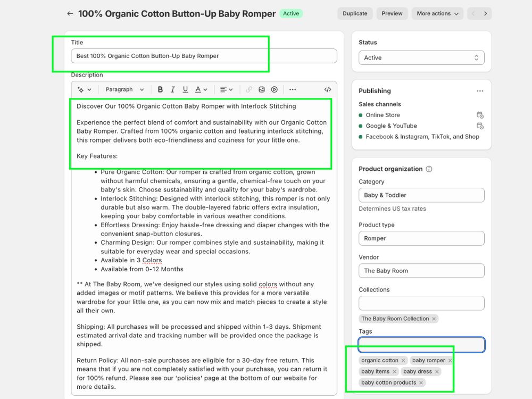Toggle italic formatting in description toolbar
This screenshot has height=399, width=532.
(173, 89)
